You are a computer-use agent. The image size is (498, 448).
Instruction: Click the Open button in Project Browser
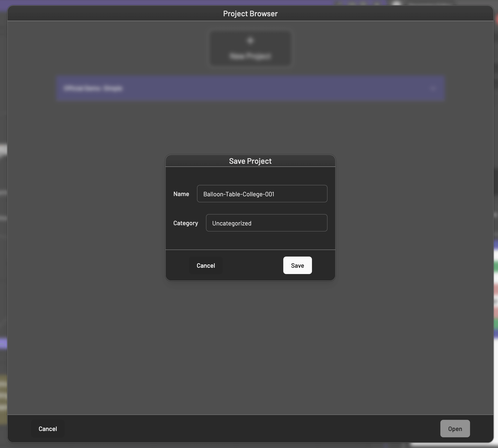pos(455,429)
